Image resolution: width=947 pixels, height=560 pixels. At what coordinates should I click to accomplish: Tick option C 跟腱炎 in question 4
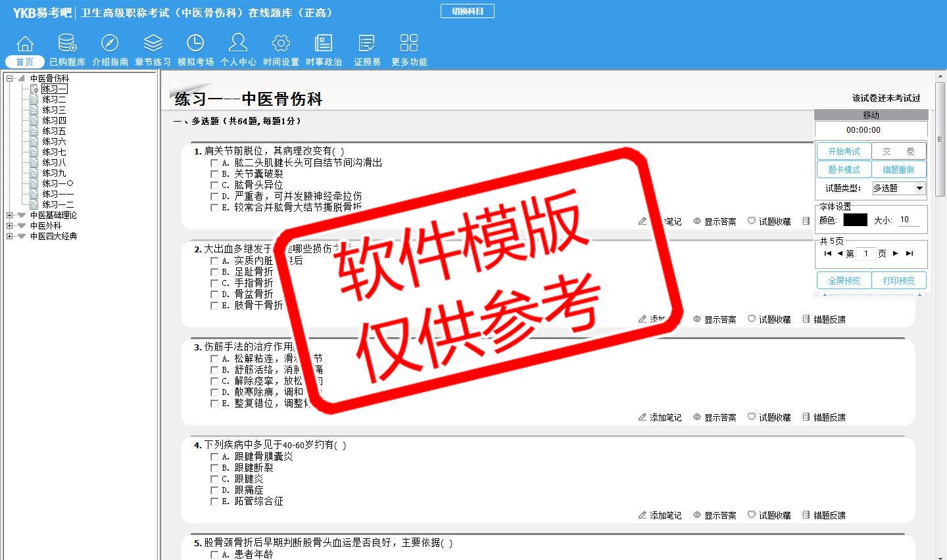coord(214,479)
